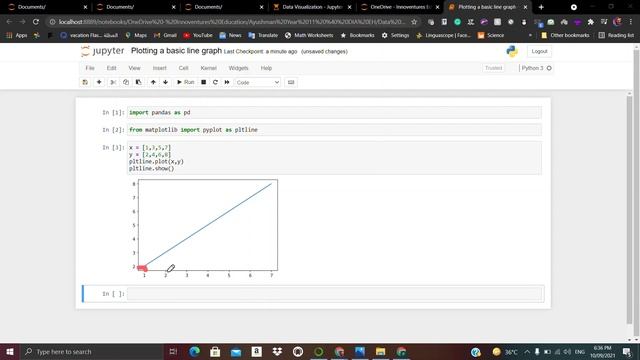Click the empty input cell

335,293
